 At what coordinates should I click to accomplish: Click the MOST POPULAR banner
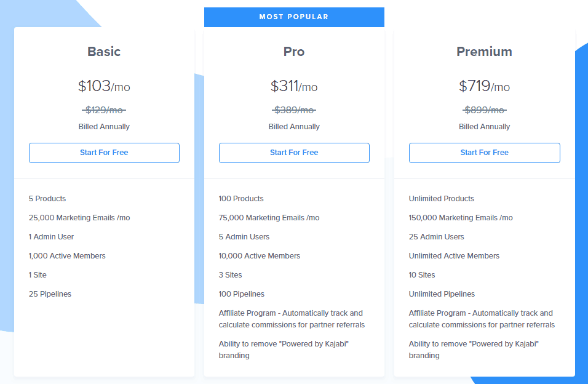coord(294,17)
